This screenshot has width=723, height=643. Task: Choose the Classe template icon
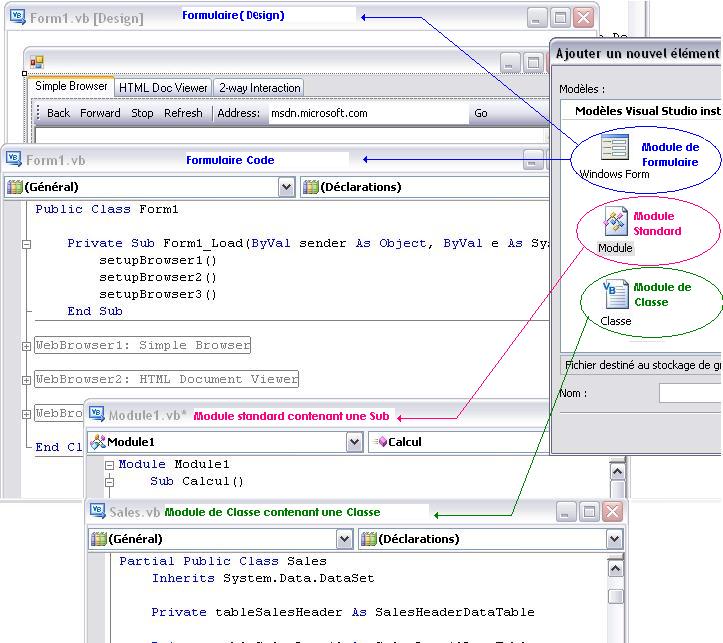point(615,294)
